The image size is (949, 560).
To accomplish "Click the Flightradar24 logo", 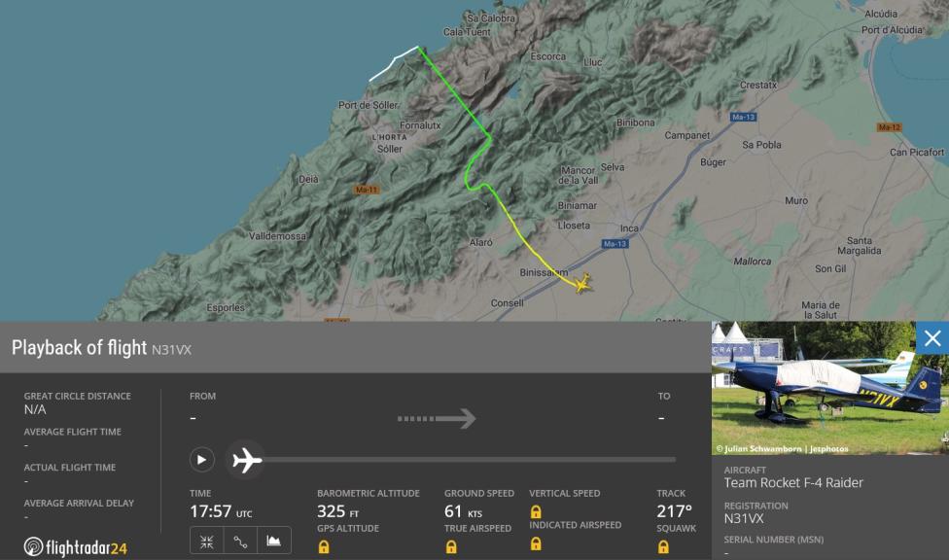I will point(76,547).
